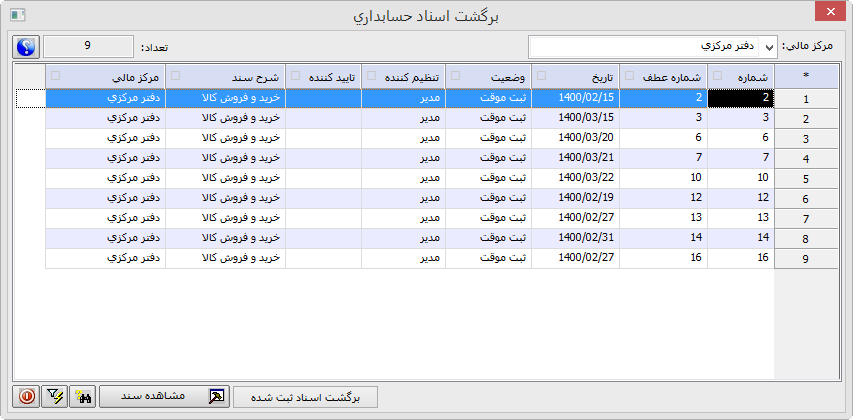Select row header number 8

pos(806,239)
